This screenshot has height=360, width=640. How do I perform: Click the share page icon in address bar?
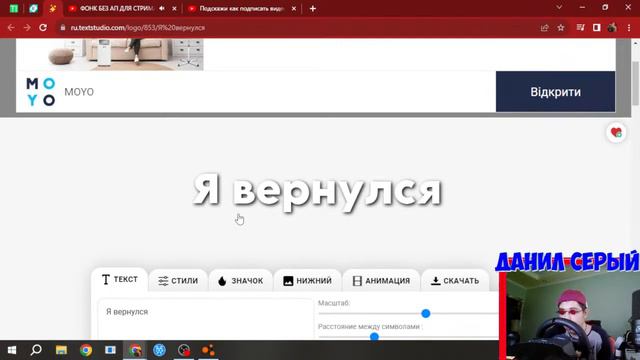click(544, 28)
